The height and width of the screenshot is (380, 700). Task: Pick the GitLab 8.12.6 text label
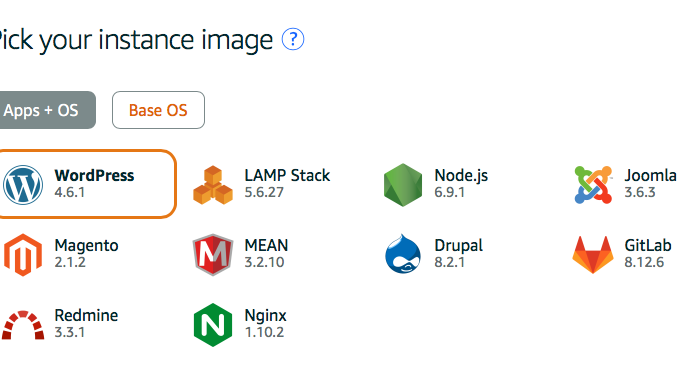click(648, 253)
